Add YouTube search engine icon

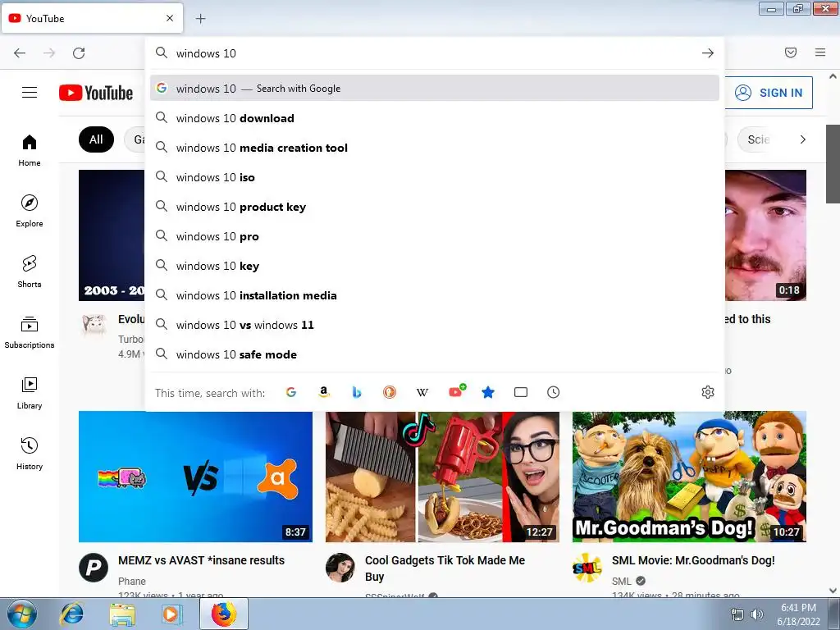click(x=456, y=391)
